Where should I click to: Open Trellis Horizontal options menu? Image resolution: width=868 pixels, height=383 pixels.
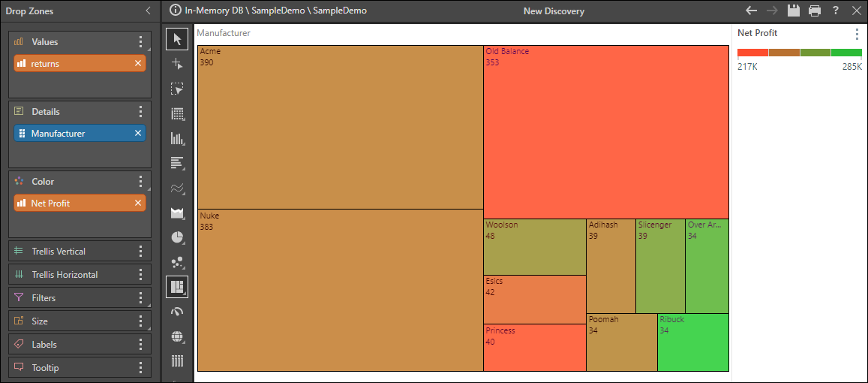point(140,274)
